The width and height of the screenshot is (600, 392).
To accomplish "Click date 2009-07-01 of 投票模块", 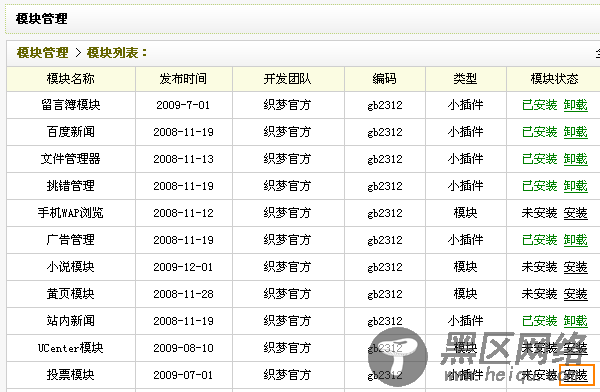I will tap(183, 375).
